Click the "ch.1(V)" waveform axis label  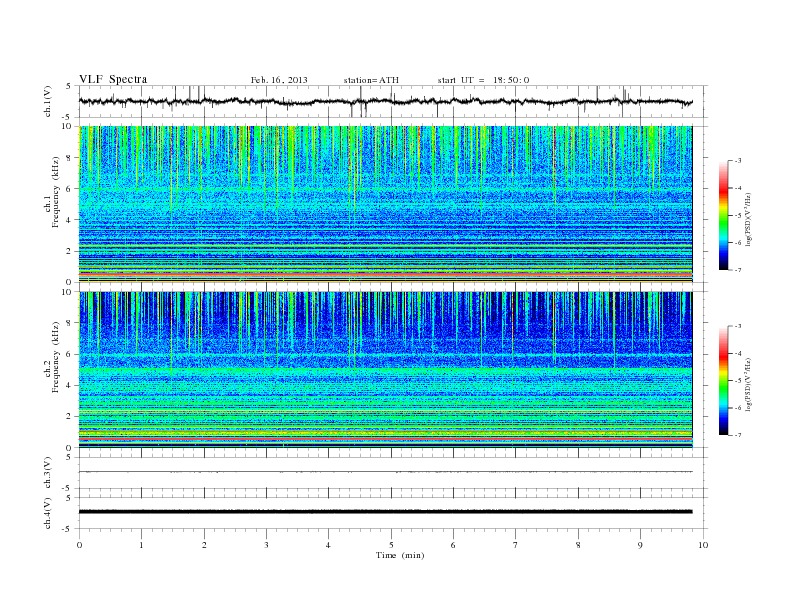click(48, 101)
